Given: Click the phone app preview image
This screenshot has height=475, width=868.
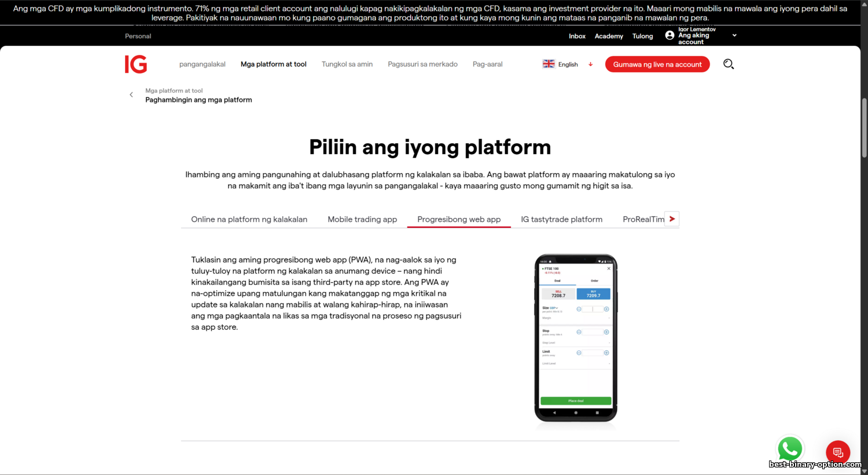Looking at the screenshot, I should click(576, 338).
